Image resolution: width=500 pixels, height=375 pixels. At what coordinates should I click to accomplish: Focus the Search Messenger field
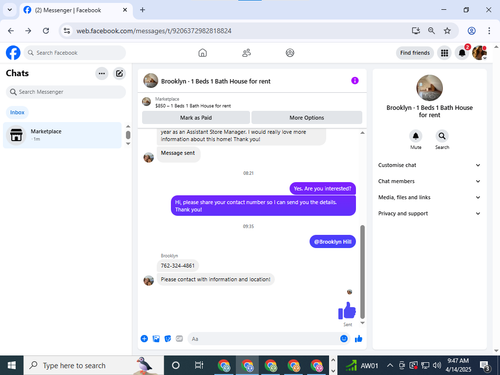(x=66, y=92)
